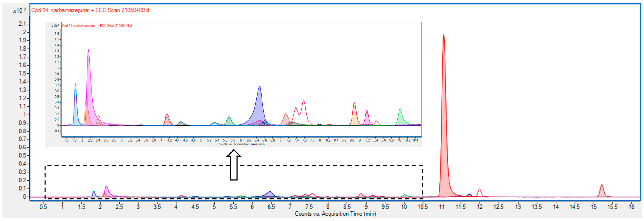The image size is (644, 221).
Task: Click the main 'Counts vs. Acquisition Time (min)' axis label
Action: [x=335, y=214]
